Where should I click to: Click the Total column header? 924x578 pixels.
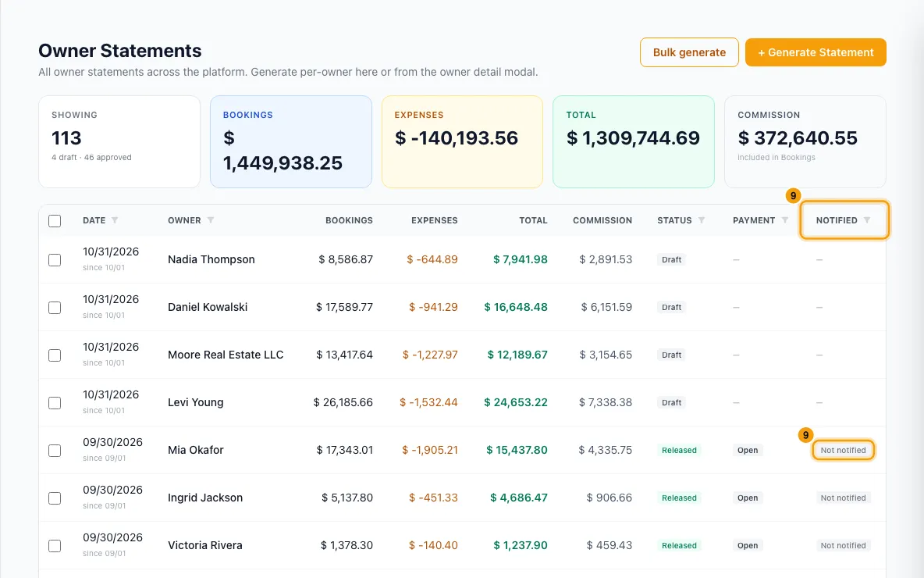point(533,220)
